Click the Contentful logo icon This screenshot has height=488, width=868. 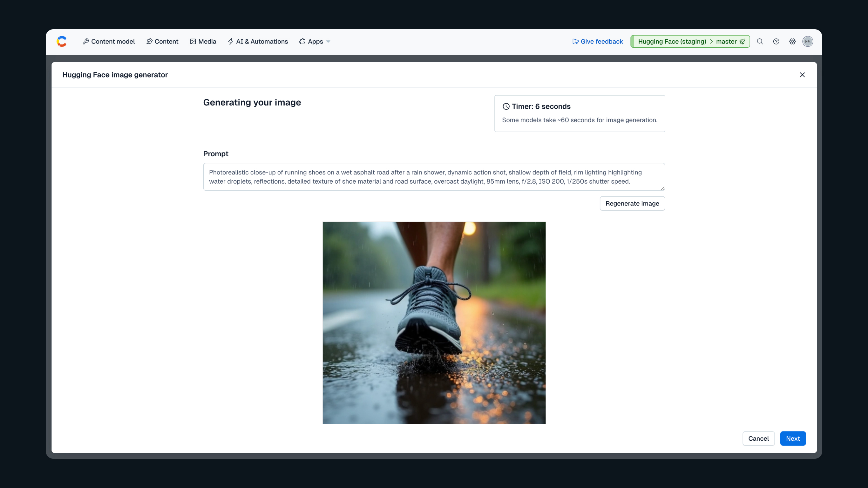point(62,41)
